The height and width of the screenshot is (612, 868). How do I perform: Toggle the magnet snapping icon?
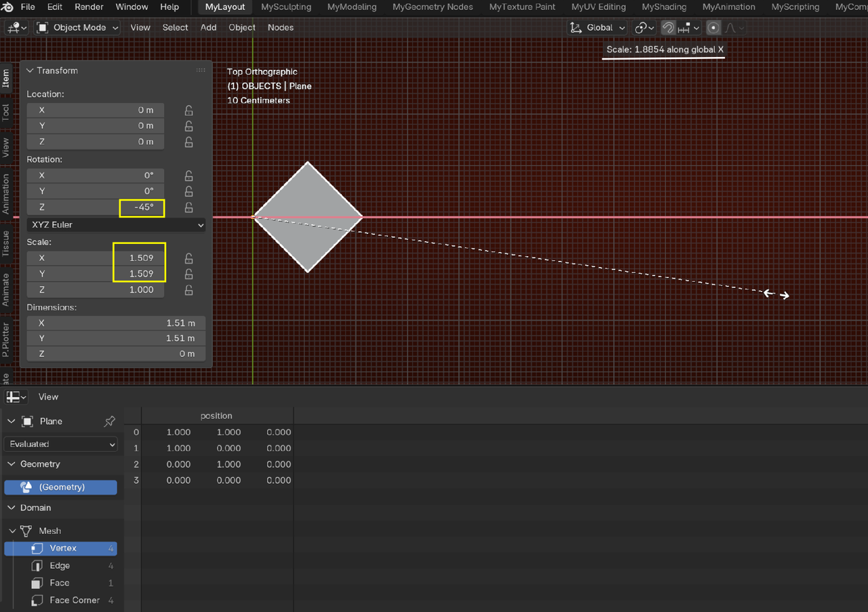click(668, 28)
